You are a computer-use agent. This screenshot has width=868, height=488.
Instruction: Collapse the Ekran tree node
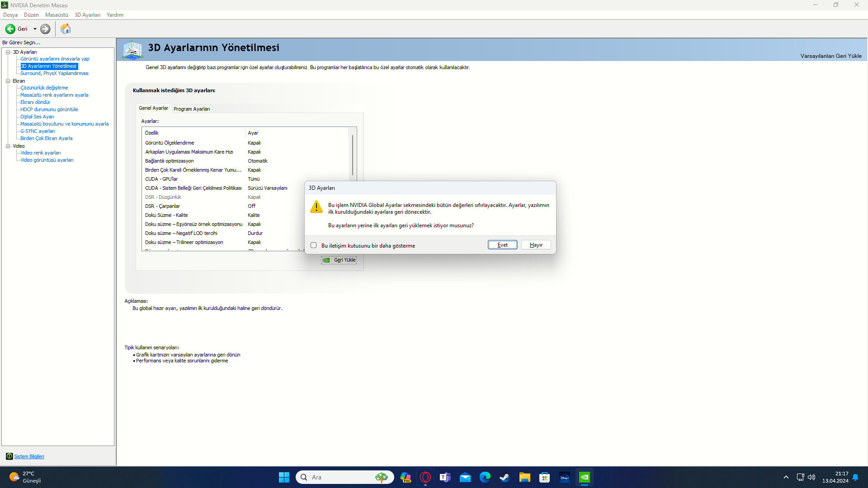pos(8,81)
